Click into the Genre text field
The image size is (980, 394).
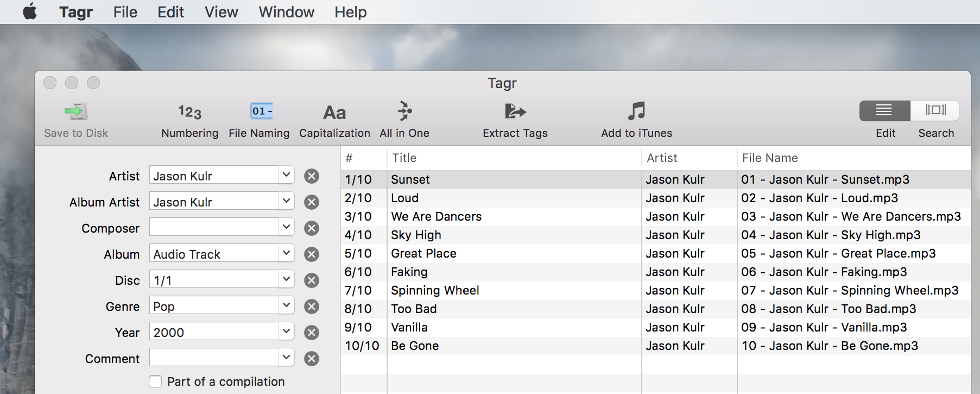tap(214, 305)
